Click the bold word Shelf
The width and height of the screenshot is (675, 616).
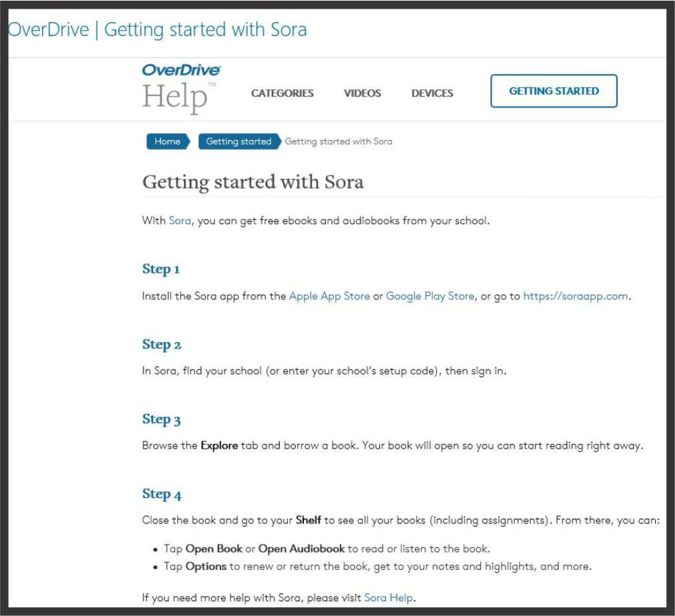309,520
